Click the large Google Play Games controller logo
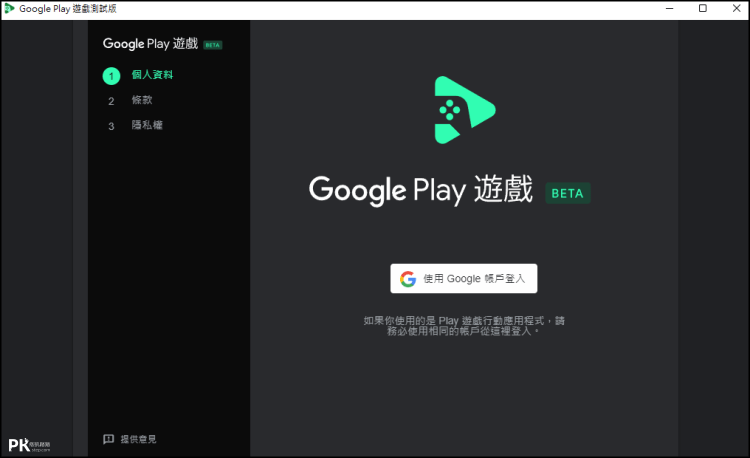 coord(464,109)
